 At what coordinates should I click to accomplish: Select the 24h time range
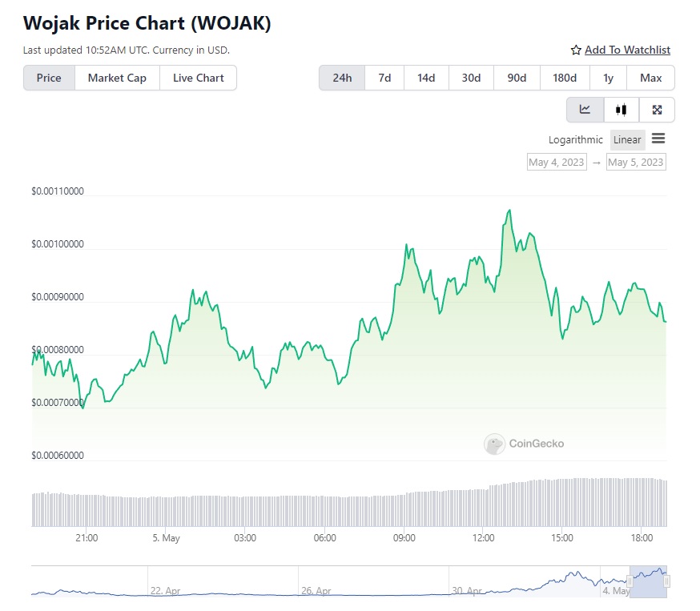coord(342,78)
